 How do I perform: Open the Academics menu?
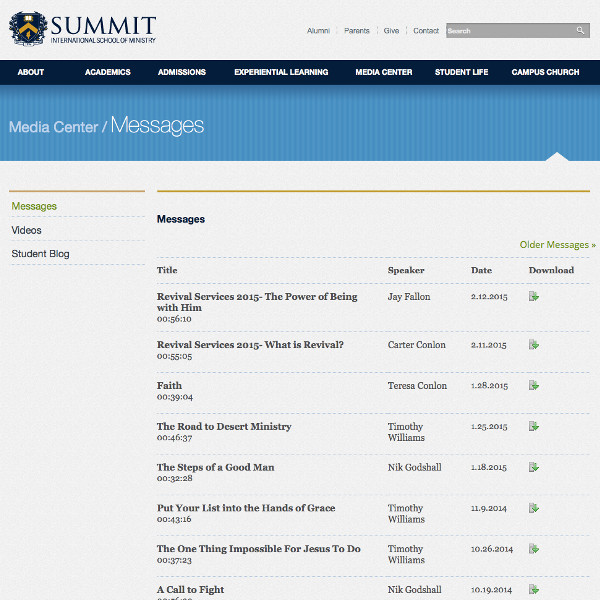(x=108, y=72)
